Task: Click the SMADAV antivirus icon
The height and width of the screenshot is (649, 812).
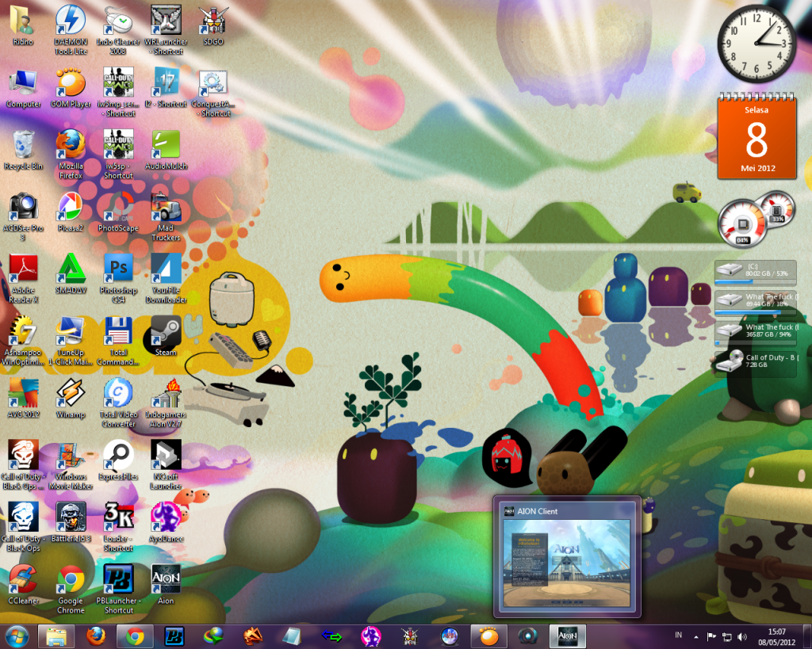Action: [x=71, y=274]
